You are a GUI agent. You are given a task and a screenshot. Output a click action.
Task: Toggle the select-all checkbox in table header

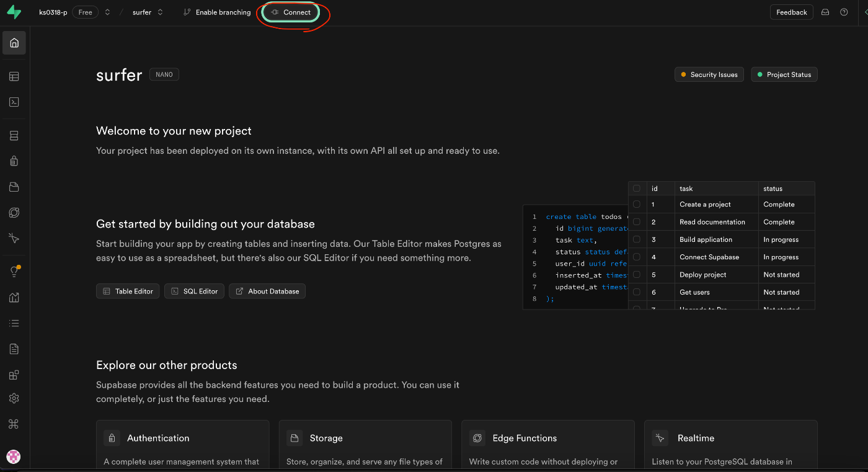tap(637, 189)
